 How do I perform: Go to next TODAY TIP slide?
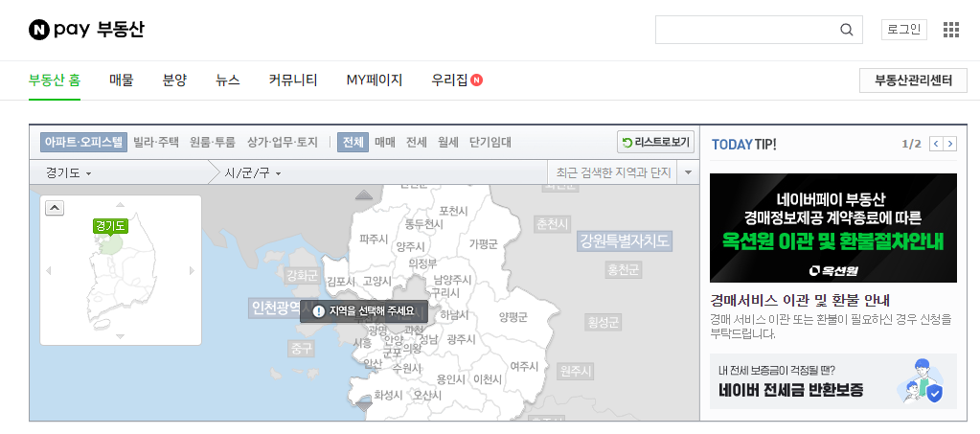click(x=950, y=144)
